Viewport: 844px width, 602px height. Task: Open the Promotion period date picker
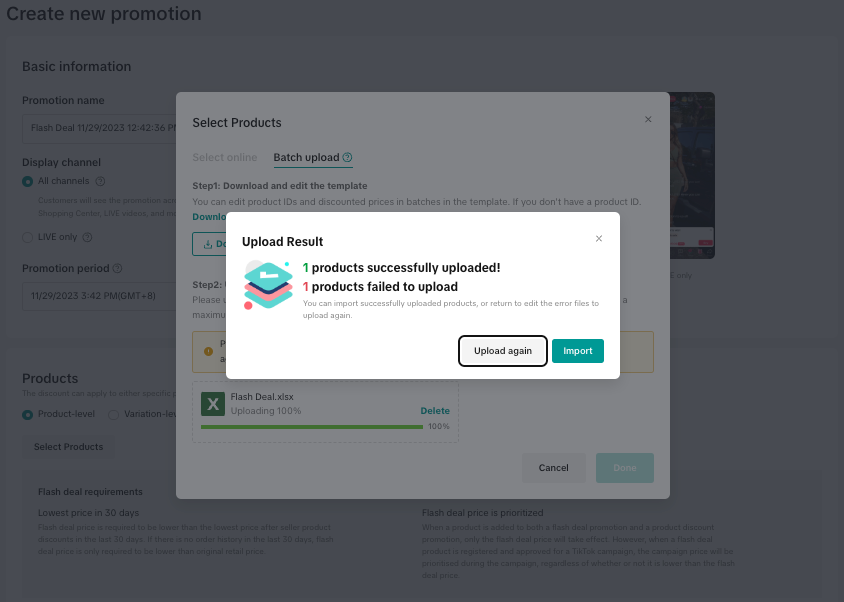point(98,296)
